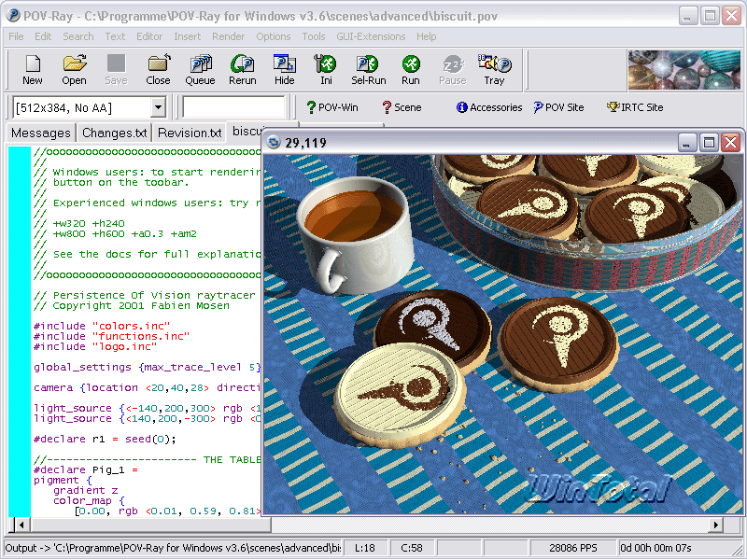Viewport: 747px width, 560px height.
Task: Switch to the Messages tab
Action: pos(40,133)
